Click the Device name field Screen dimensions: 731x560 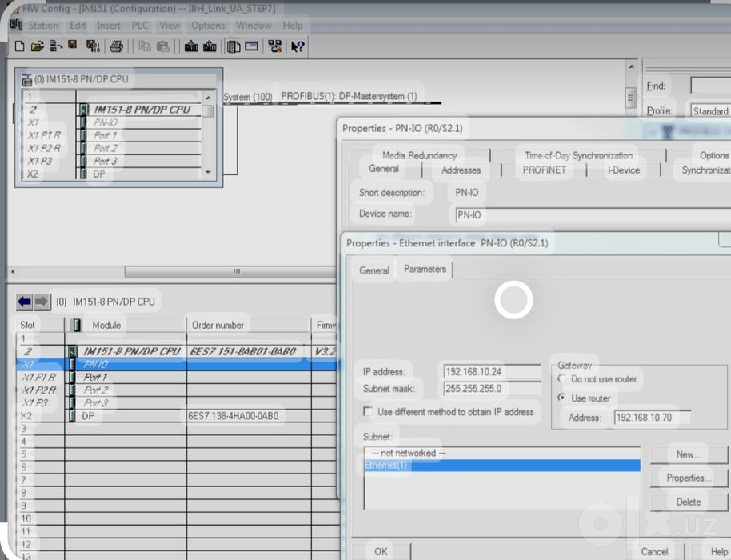(x=593, y=215)
